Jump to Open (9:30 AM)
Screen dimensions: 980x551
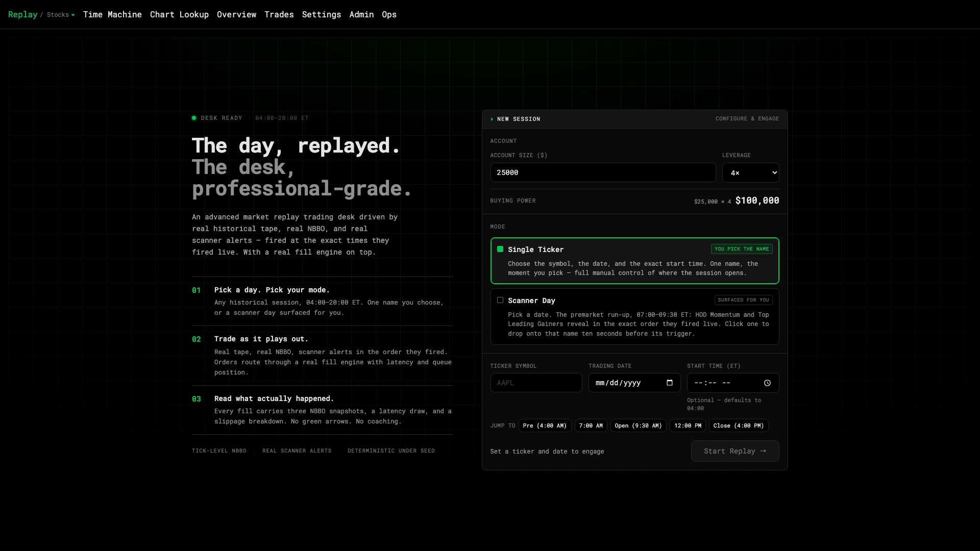click(638, 425)
